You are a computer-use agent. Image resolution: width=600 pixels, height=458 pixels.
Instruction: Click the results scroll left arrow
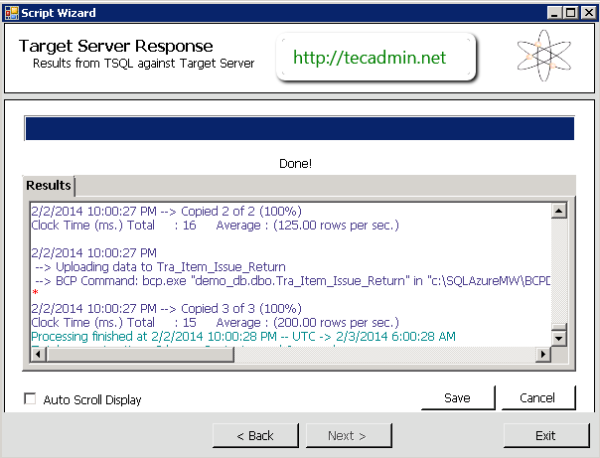(x=36, y=355)
